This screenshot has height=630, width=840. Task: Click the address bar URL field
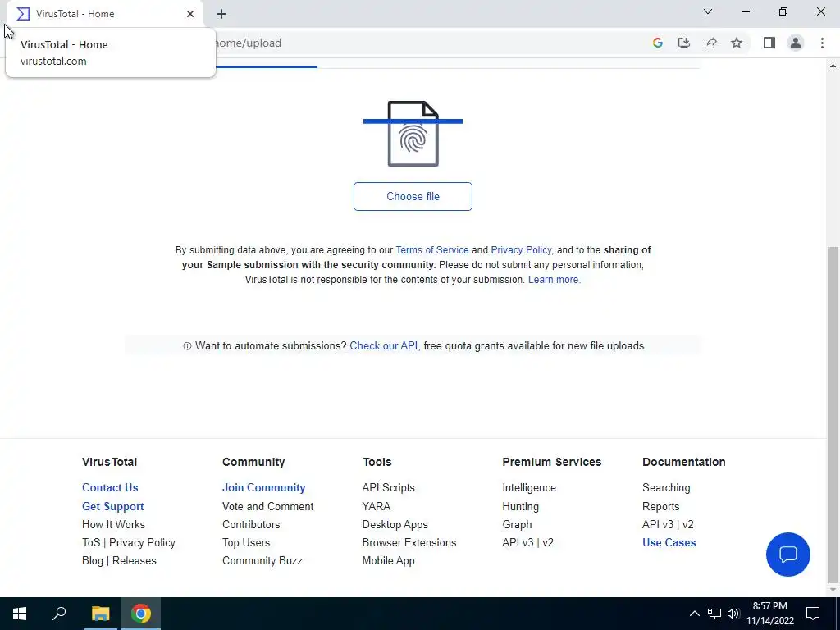click(x=428, y=43)
